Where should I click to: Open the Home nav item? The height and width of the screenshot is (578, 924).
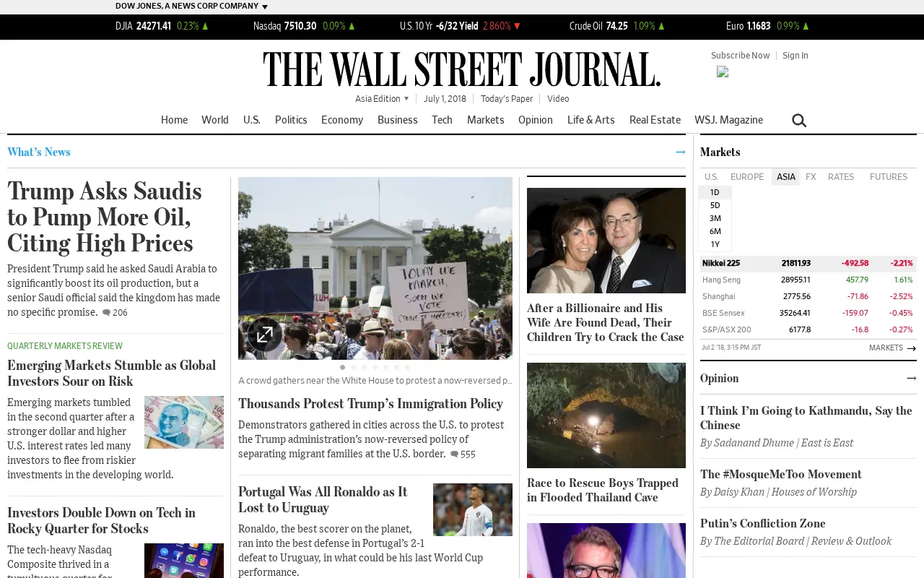[x=174, y=120]
